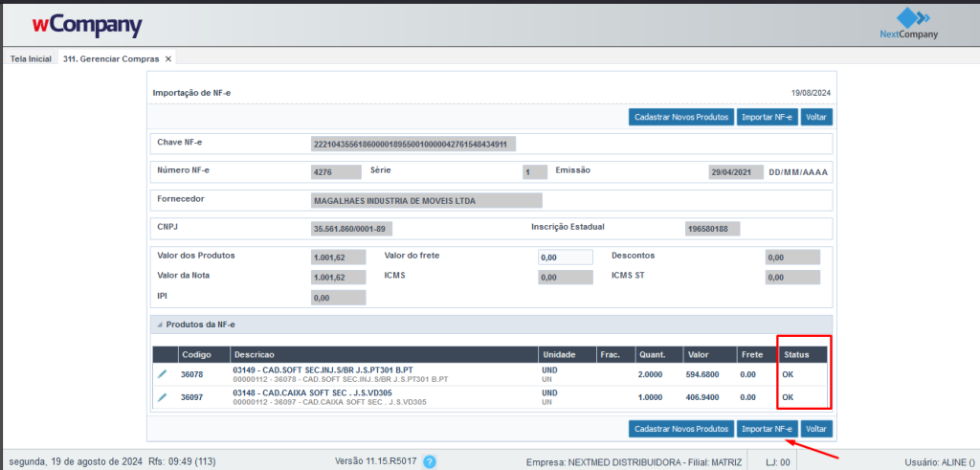The height and width of the screenshot is (470, 980).
Task: Click the edit pencil icon for product 36097
Action: point(163,397)
